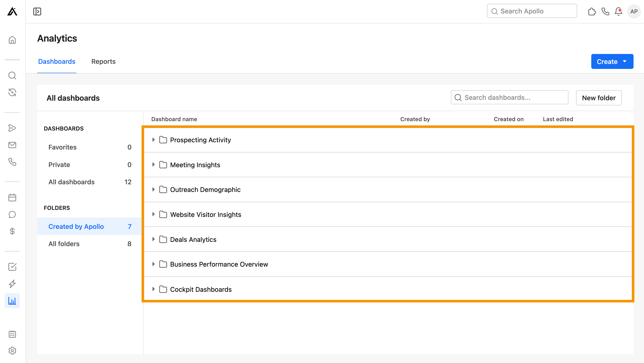Expand the Deals Analytics folder arrow
The image size is (644, 363).
154,239
